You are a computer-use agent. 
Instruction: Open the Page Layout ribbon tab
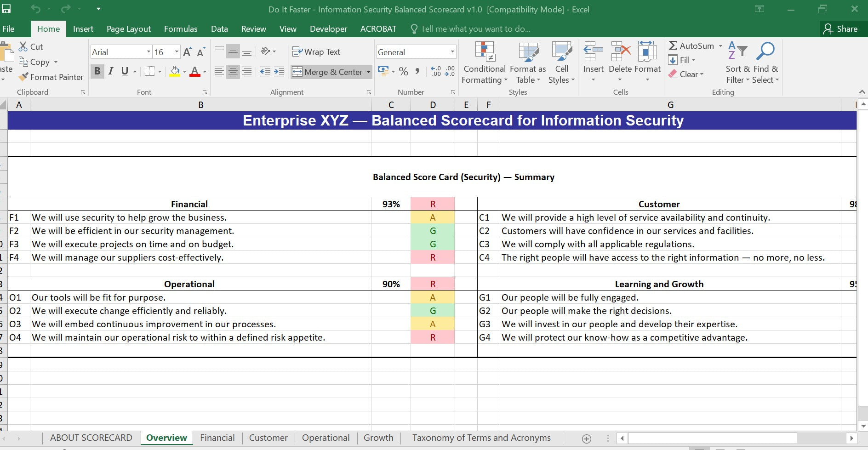pos(128,28)
